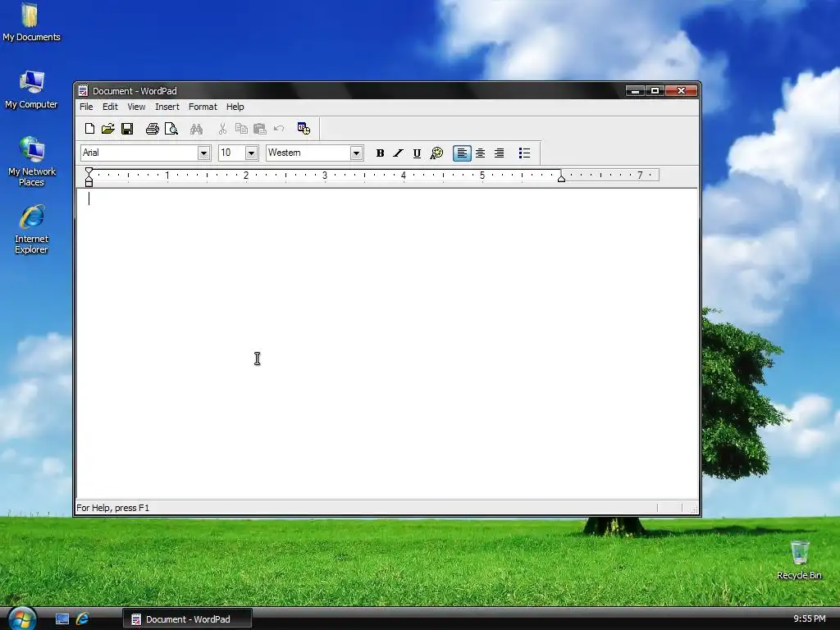The height and width of the screenshot is (630, 840).
Task: Create a new document with New icon
Action: pos(89,129)
